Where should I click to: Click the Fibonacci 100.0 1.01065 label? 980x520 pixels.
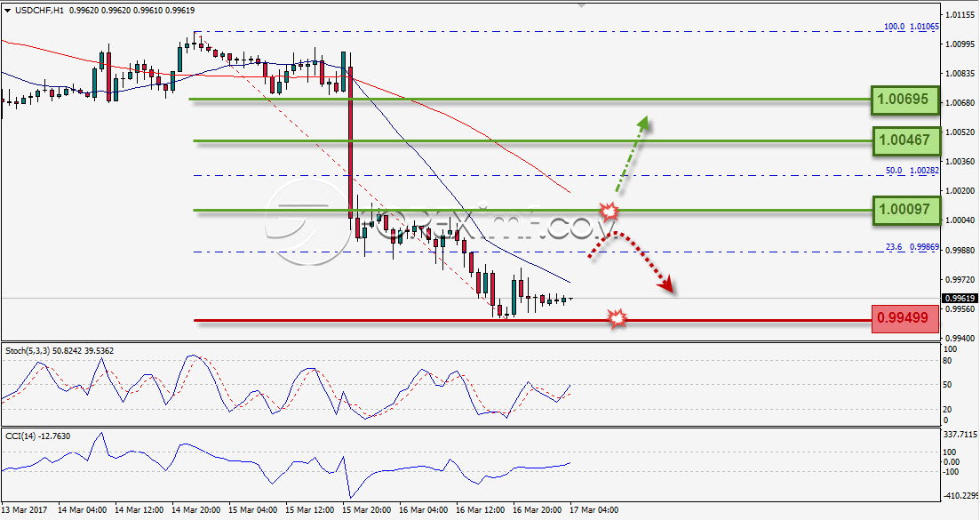click(x=911, y=27)
